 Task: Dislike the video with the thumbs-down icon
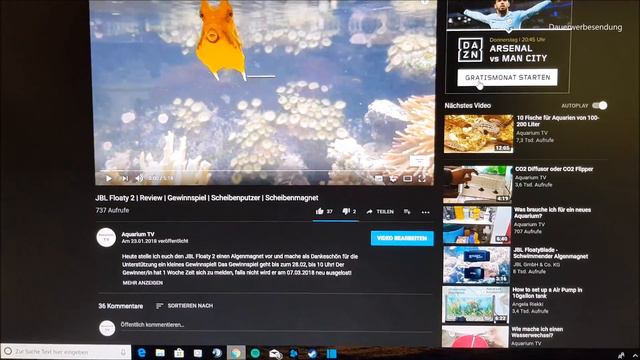point(346,211)
